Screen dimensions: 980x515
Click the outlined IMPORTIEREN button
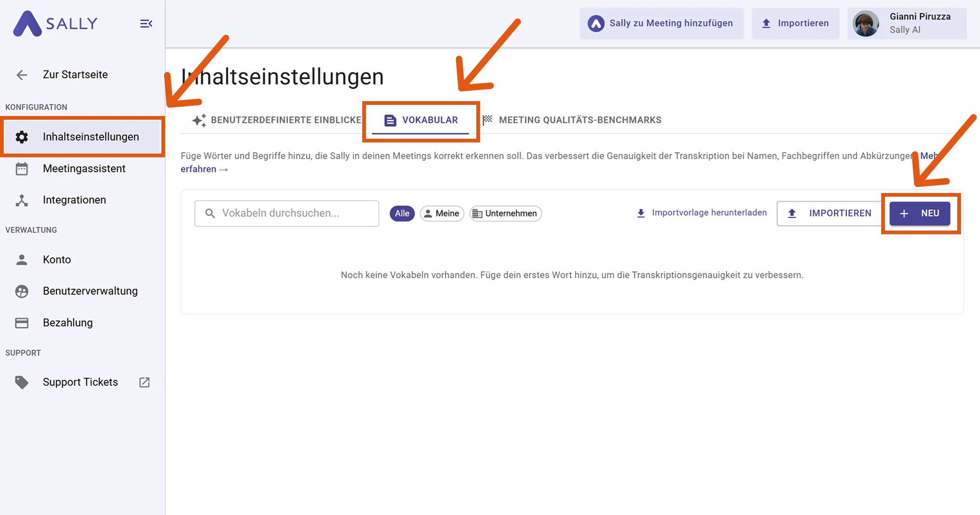pos(830,213)
